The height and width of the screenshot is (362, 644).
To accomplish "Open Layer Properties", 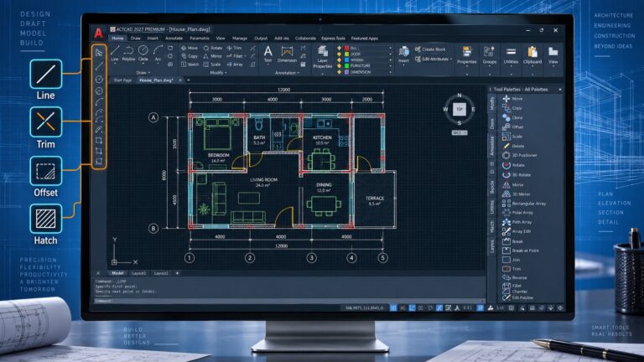I will point(322,57).
